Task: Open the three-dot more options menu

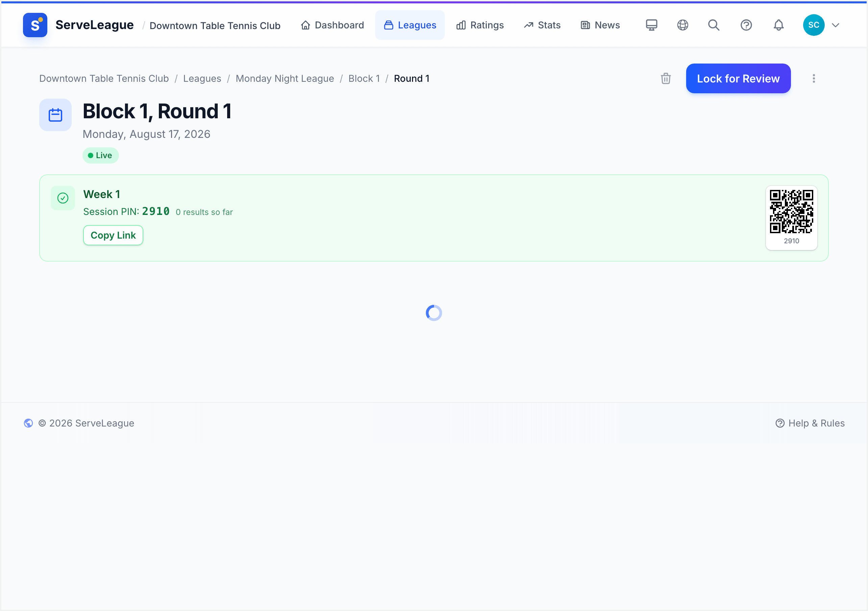Action: tap(814, 78)
